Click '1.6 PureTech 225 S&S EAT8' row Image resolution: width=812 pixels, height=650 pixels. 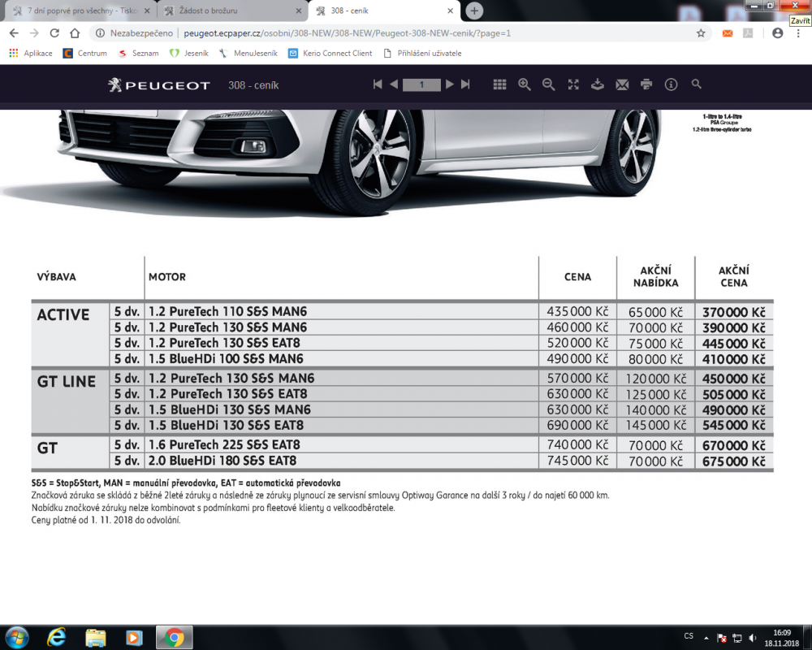(403, 444)
